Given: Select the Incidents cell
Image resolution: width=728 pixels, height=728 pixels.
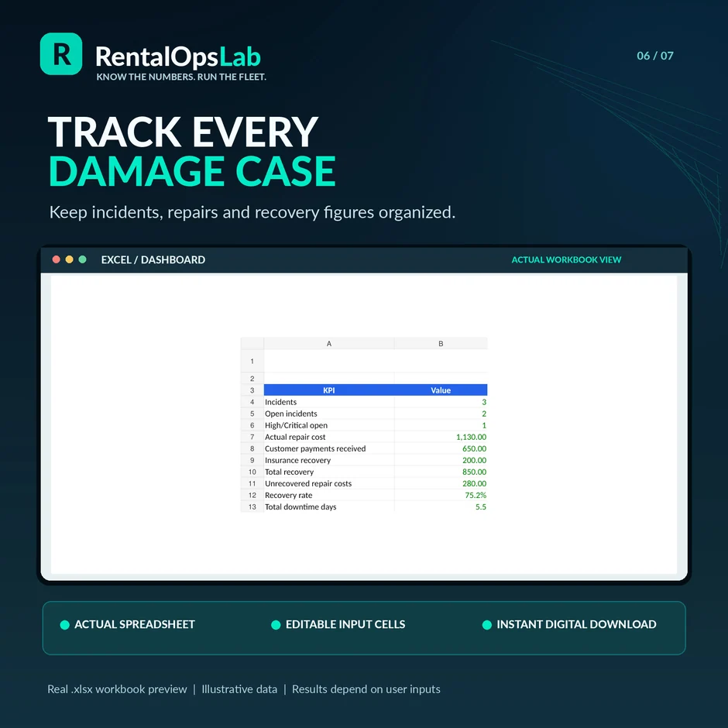Looking at the screenshot, I should 328,402.
